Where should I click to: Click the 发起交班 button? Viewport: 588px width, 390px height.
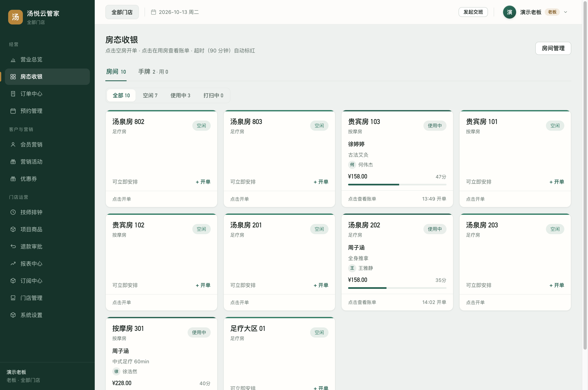click(x=473, y=12)
